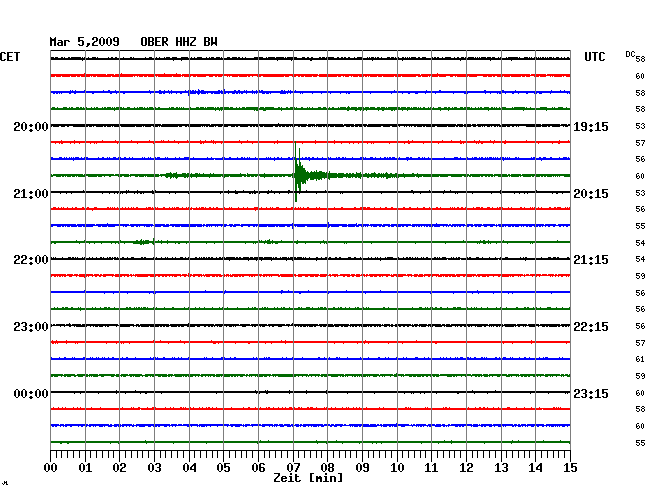The height and width of the screenshot is (494, 650).
Task: Click the "Zeit [min]" axis title
Action: pos(308,478)
